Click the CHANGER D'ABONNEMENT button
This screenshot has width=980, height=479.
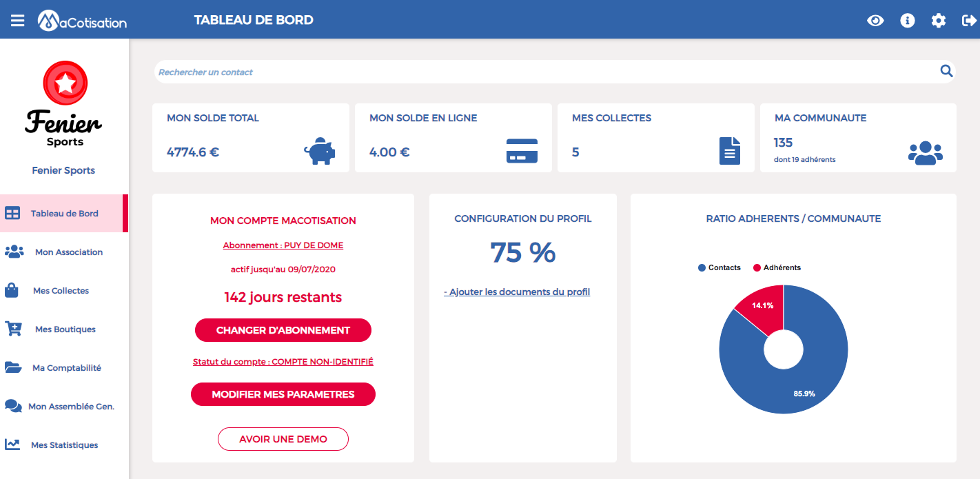click(283, 330)
